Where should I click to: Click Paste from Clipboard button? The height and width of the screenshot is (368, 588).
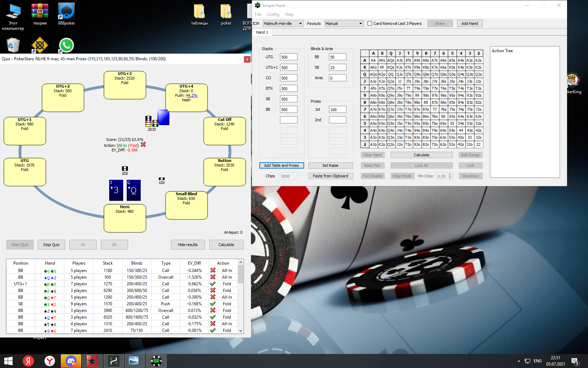[x=330, y=176]
